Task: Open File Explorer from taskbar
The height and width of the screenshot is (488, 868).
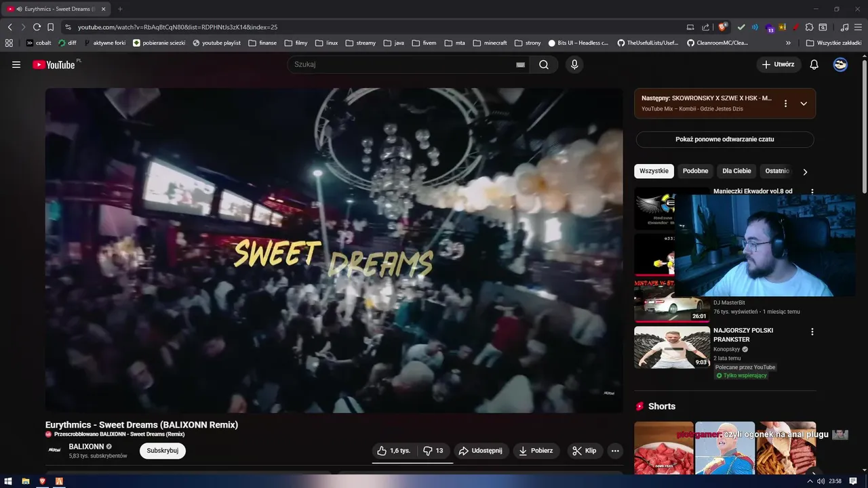Action: click(x=26, y=481)
